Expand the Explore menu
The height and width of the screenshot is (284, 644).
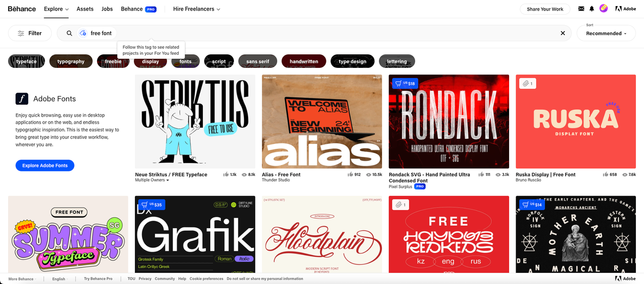coord(56,9)
